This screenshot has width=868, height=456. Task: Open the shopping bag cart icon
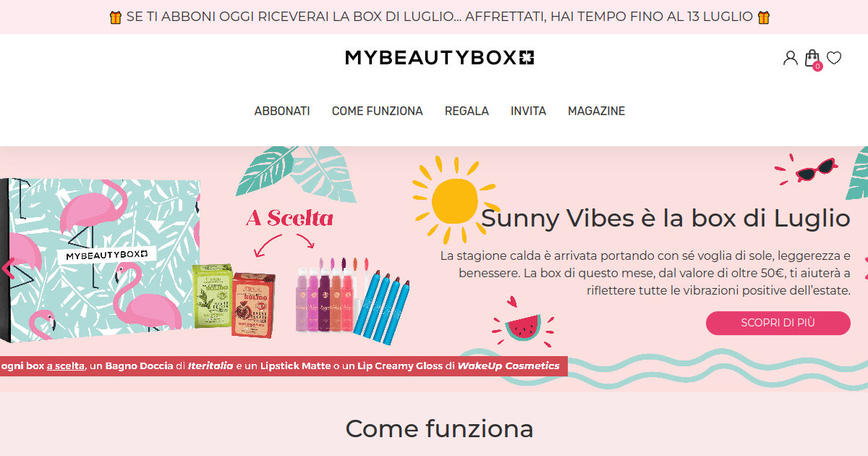(x=812, y=58)
